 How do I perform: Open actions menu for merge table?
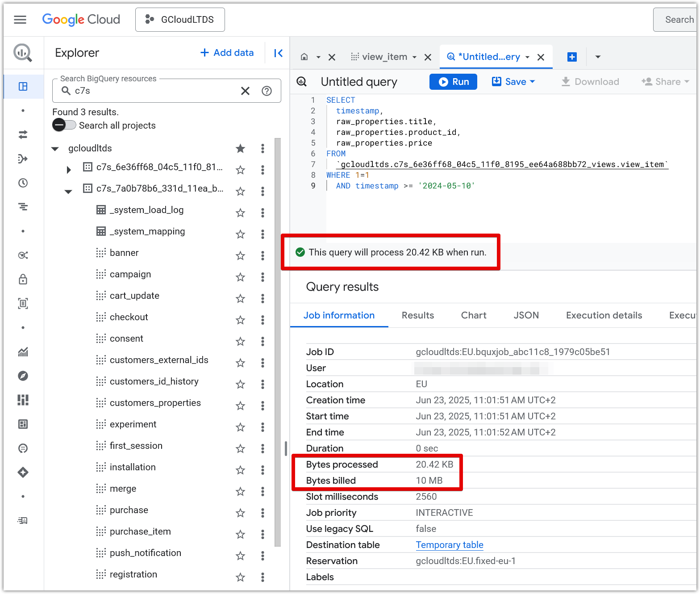(x=262, y=491)
